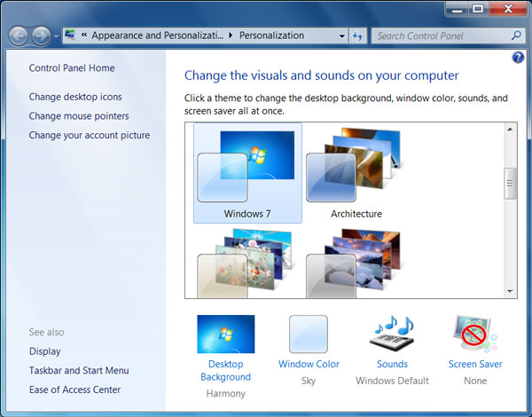Image resolution: width=532 pixels, height=417 pixels.
Task: Click the Sky window color text
Action: 309,381
